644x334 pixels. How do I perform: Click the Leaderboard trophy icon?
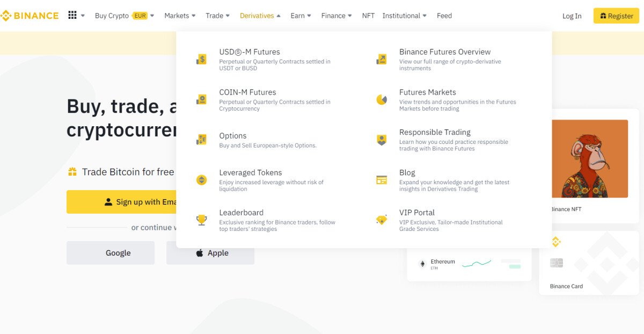coord(201,220)
